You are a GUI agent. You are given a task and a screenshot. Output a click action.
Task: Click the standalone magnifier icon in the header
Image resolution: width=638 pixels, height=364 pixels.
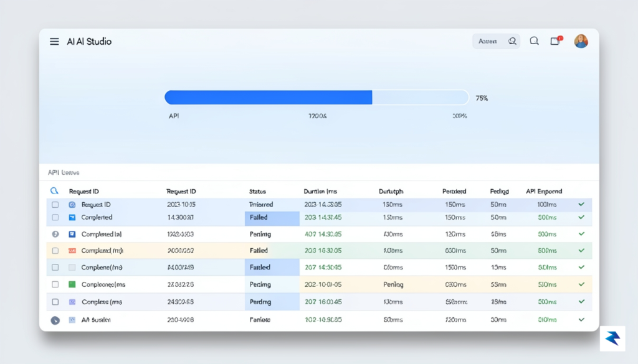(534, 40)
